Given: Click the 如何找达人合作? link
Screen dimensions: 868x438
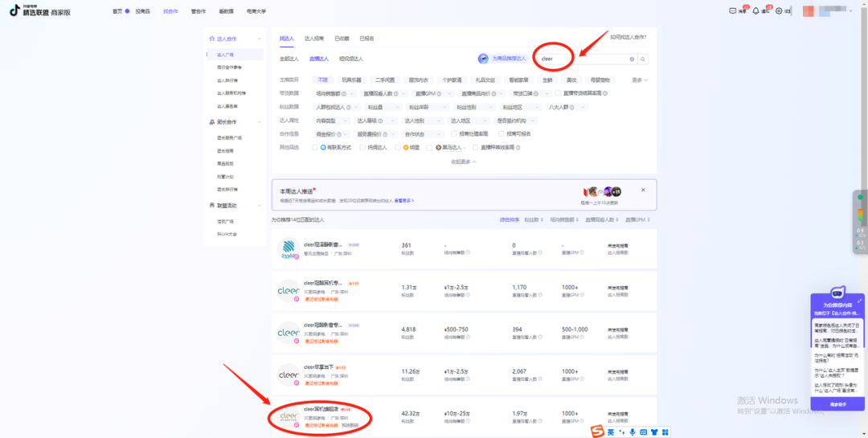Looking at the screenshot, I should coord(628,38).
